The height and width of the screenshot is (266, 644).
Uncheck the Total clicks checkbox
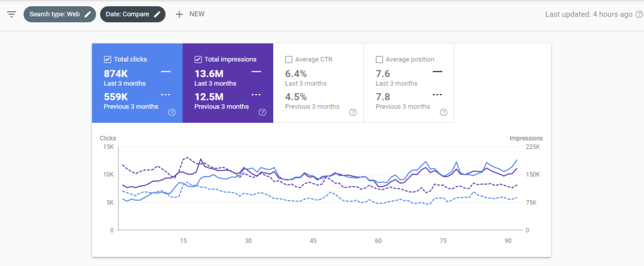[108, 59]
